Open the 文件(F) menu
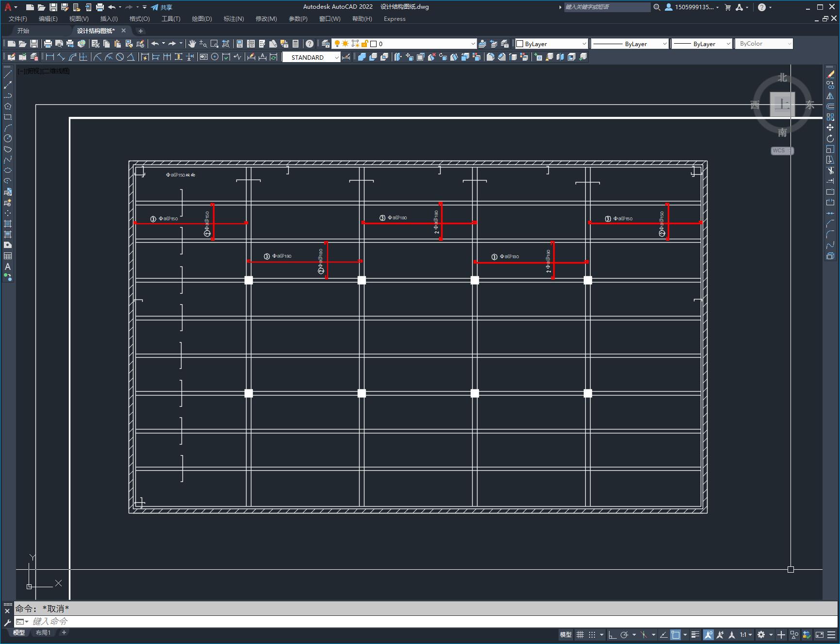This screenshot has width=840, height=644. point(18,19)
